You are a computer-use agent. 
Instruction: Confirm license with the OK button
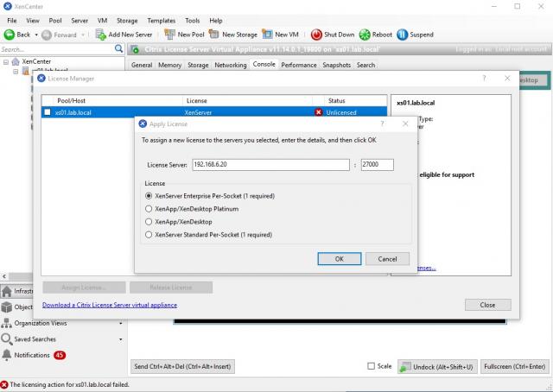(x=340, y=259)
